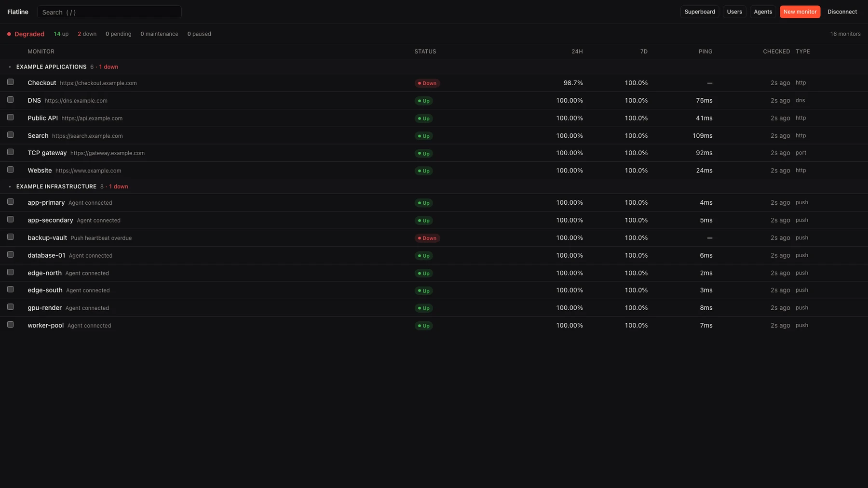Open the database-01 monitor
The width and height of the screenshot is (868, 488).
(46, 255)
